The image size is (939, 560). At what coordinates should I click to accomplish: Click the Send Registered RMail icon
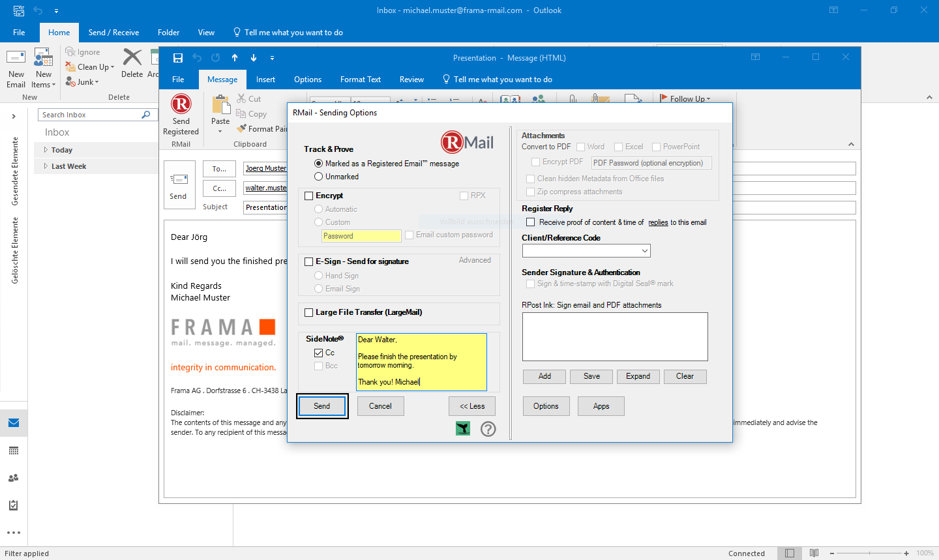pos(181,104)
